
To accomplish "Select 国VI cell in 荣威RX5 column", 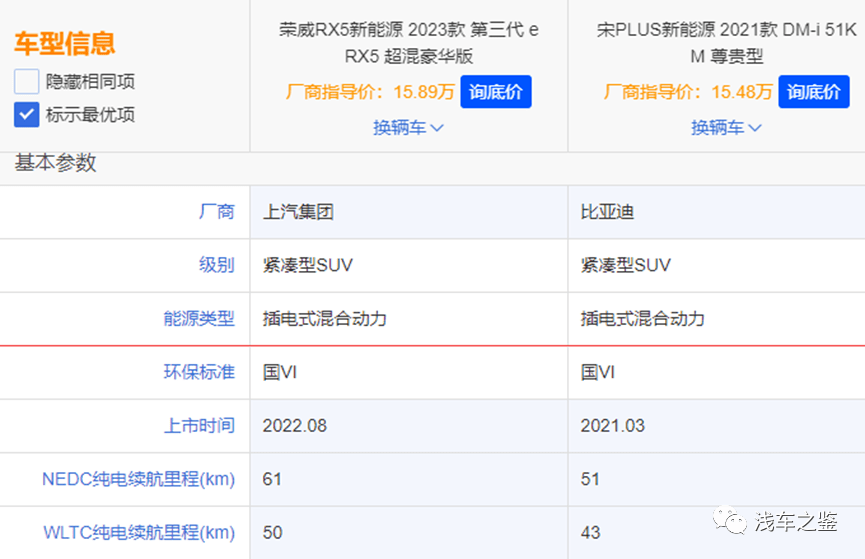I will 409,372.
